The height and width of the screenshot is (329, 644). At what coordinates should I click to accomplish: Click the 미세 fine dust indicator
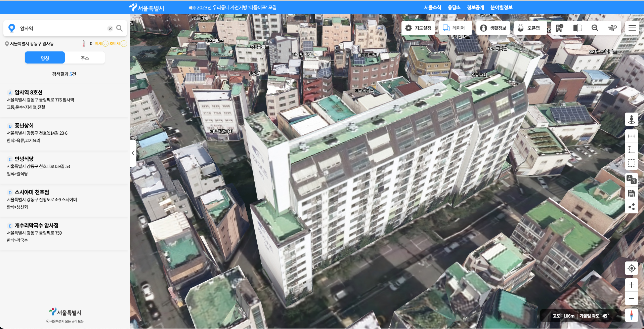(x=101, y=44)
